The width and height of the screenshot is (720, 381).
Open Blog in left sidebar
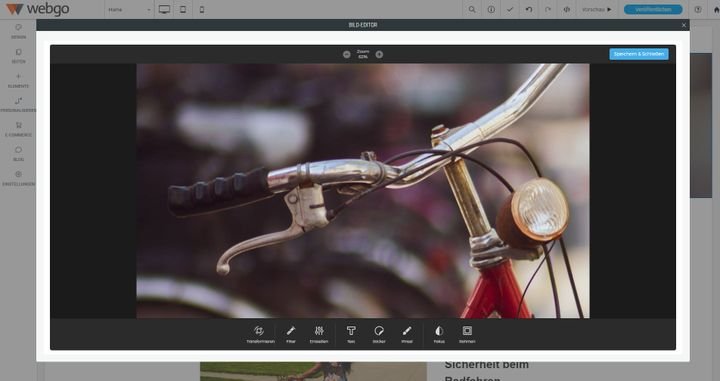(18, 154)
